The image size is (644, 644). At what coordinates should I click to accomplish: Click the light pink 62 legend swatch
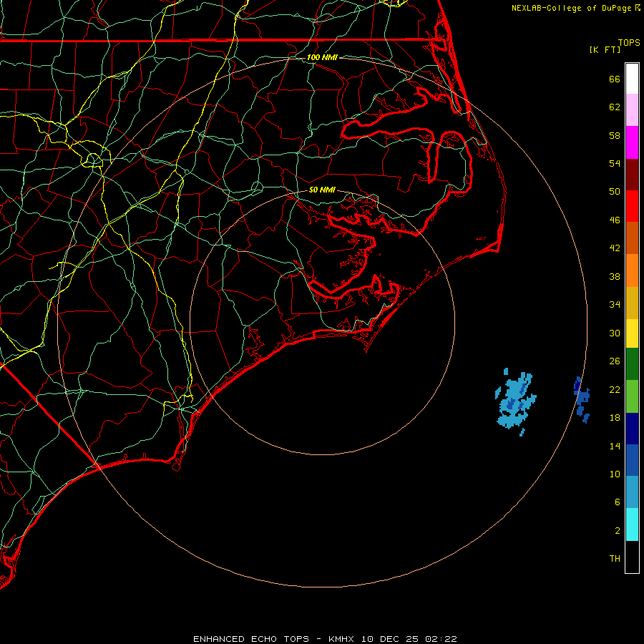click(632, 110)
